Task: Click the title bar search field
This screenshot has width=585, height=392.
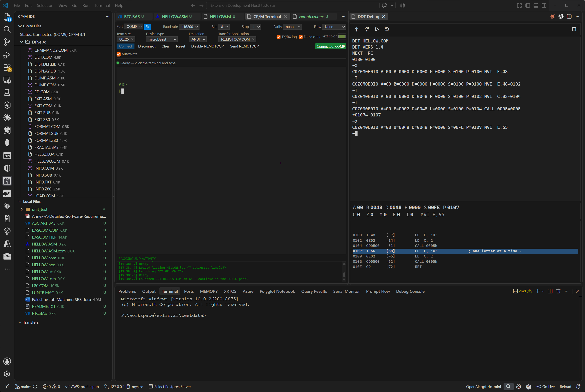Action: tap(292, 5)
